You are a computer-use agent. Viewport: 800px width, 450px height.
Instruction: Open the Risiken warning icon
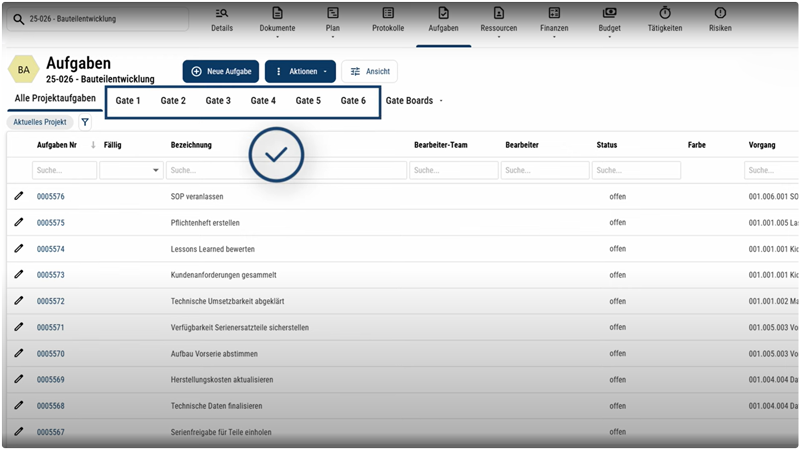(x=720, y=13)
